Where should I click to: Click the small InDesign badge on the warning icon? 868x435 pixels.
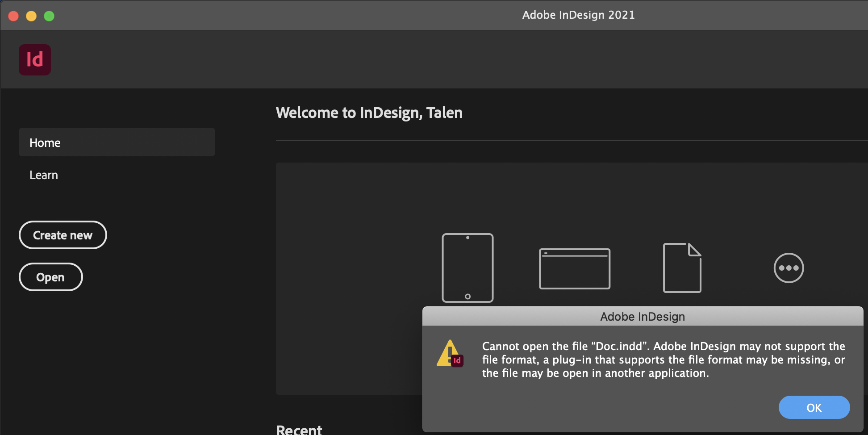pos(457,360)
